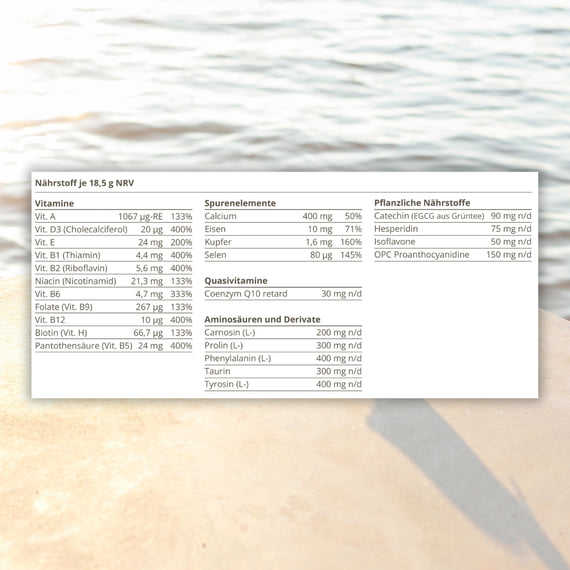Select 'OPC Proanthocyanidine' label
This screenshot has height=570, width=570.
pyautogui.click(x=422, y=254)
